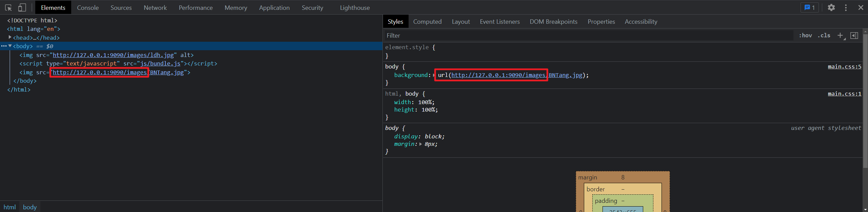Expand the margin shorthand property
This screenshot has width=868, height=212.
(421, 144)
